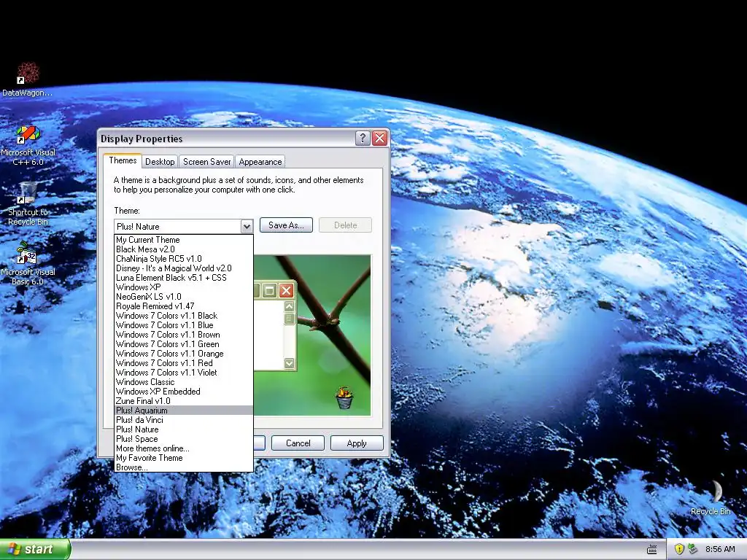Image resolution: width=747 pixels, height=560 pixels.
Task: Select Windows 7 Colors v1.1 Brown
Action: 184,335
